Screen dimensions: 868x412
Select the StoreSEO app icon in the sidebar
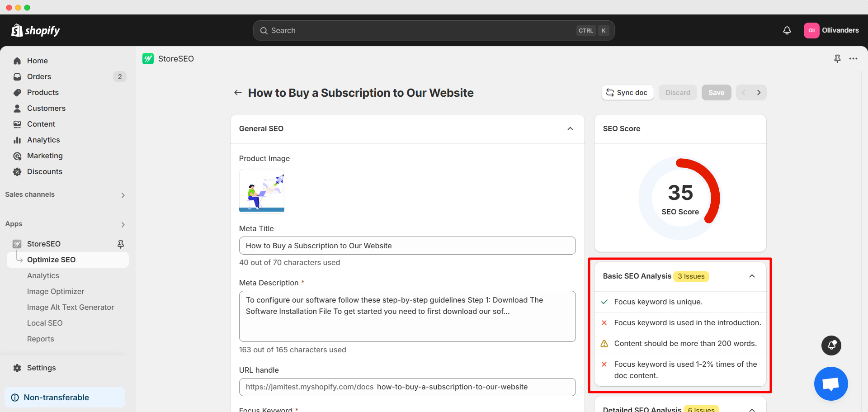pos(17,244)
